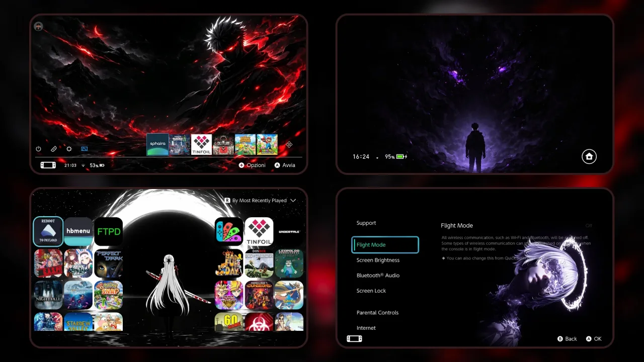Viewport: 644px width, 362px height.
Task: Launch TINFOIL tile in the home menu row
Action: [201, 144]
